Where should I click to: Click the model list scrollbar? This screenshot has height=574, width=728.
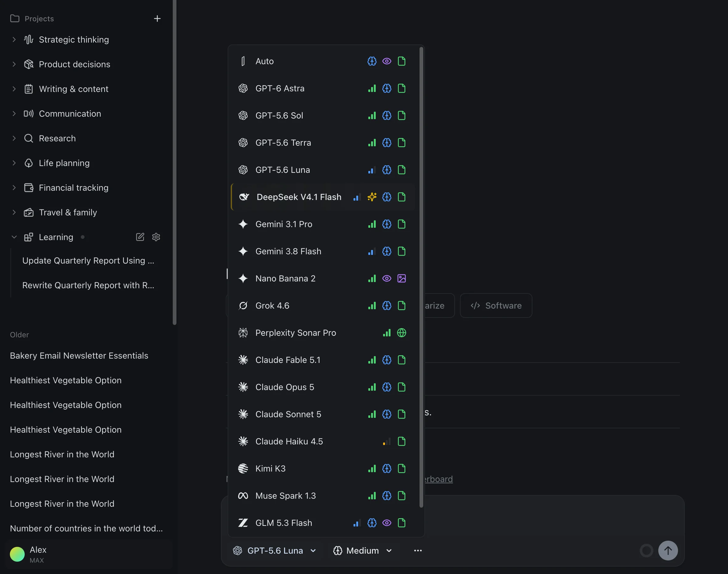tap(421, 278)
